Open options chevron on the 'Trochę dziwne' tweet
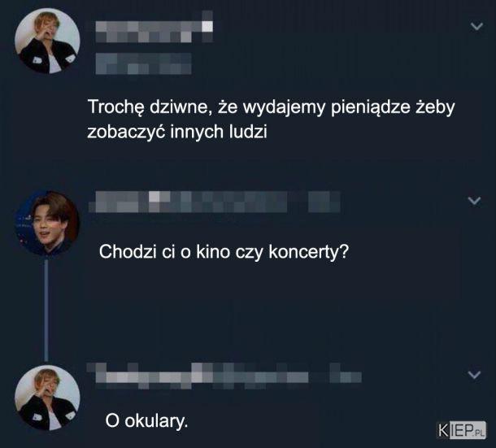The height and width of the screenshot is (448, 496). coord(476,26)
